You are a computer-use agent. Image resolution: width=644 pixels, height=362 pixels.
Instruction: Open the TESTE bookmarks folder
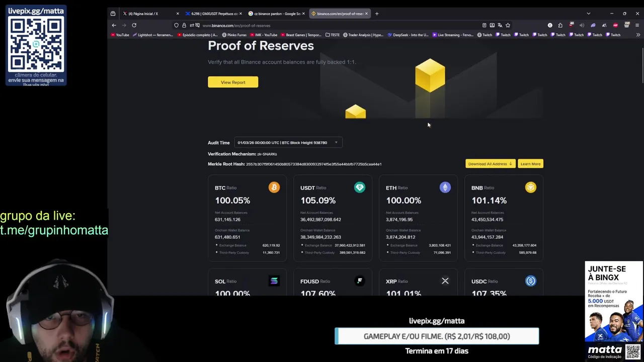[x=333, y=35]
